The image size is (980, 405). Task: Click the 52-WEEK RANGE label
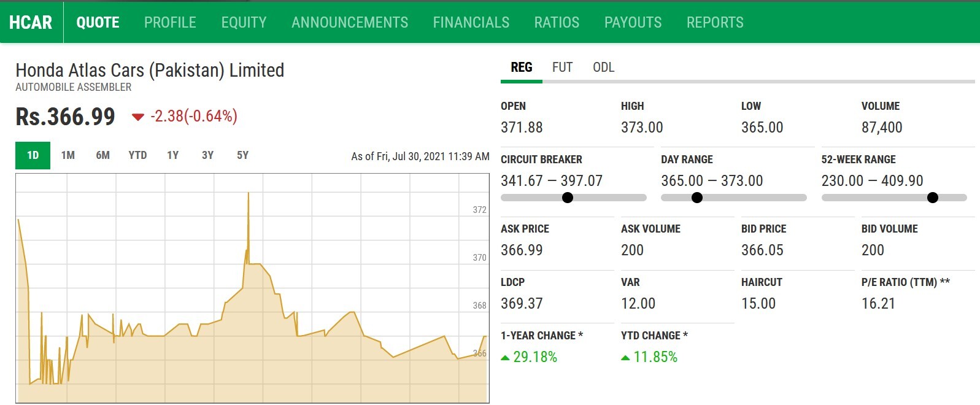pos(858,160)
